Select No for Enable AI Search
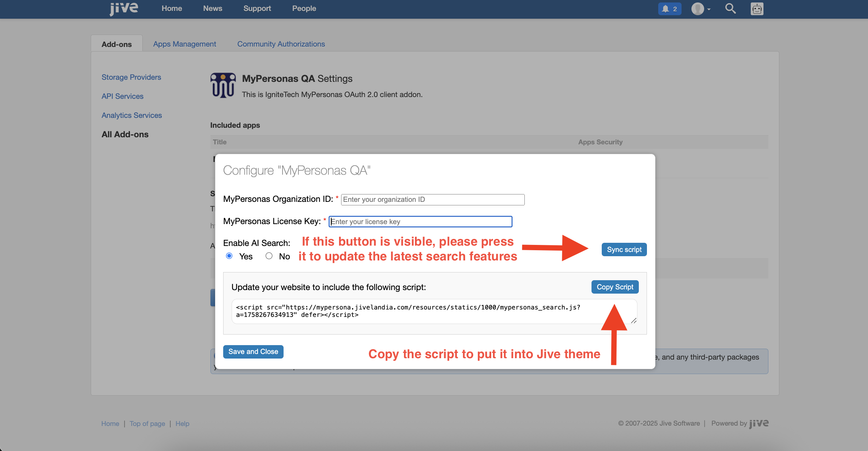Screen dimensions: 868x451 tap(269, 256)
